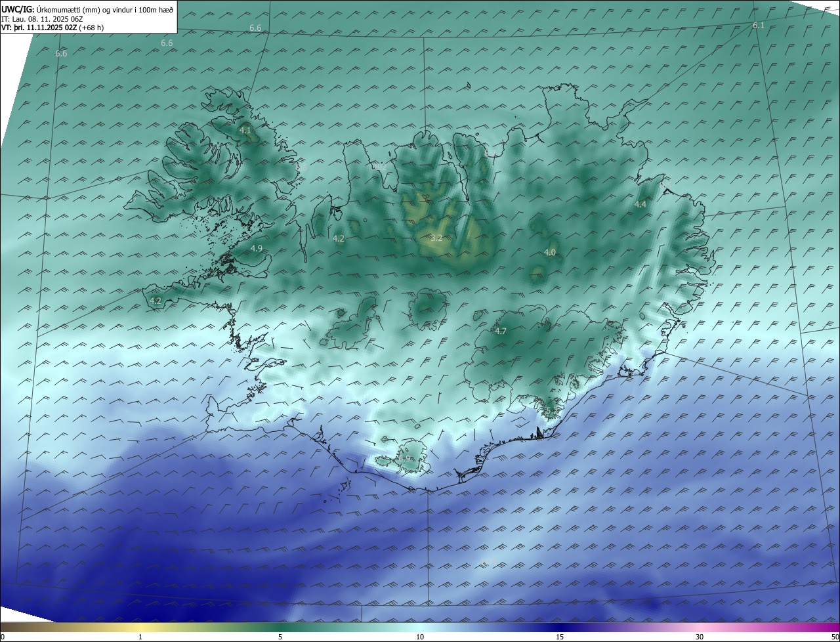Click the 4.7 value on Vatnajökull
The image size is (840, 642).
tap(501, 331)
